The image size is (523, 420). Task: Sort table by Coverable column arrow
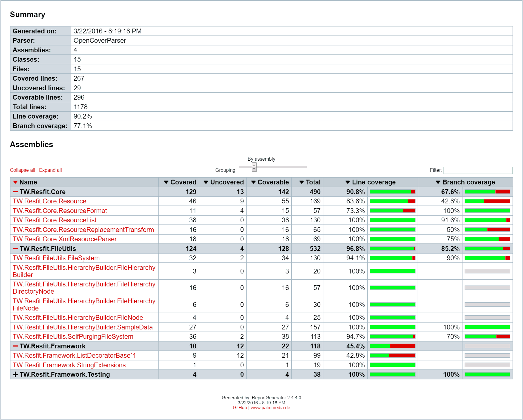tap(254, 182)
